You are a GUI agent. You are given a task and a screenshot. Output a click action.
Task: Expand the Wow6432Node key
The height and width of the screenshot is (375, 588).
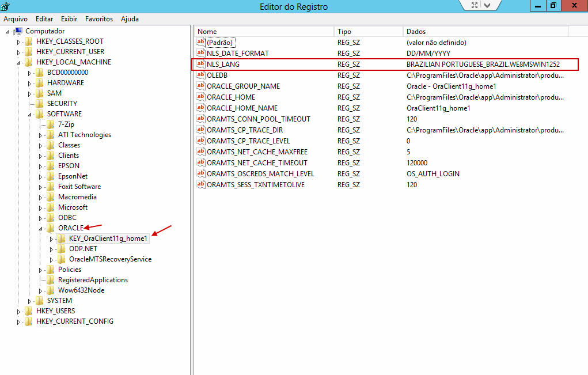point(40,291)
